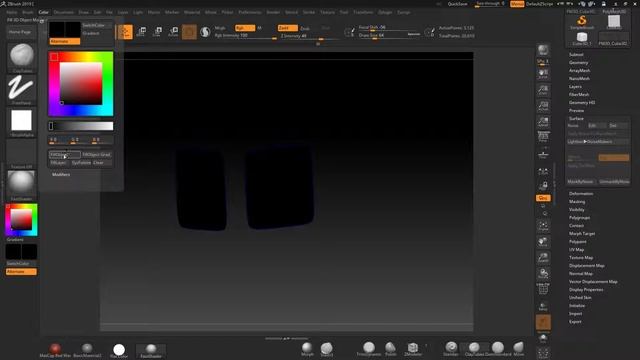
Task: Select the ZModeler brush icon at the bottom
Action: (413, 349)
